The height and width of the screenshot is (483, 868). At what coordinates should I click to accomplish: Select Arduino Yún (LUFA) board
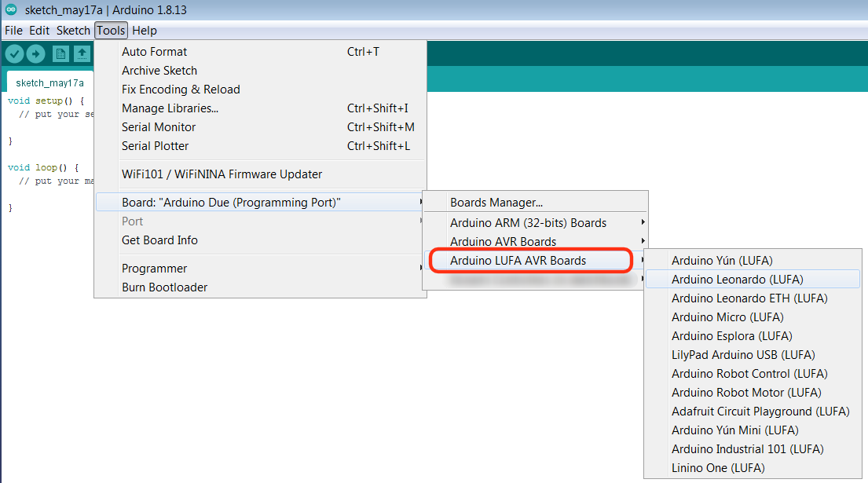(x=753, y=260)
